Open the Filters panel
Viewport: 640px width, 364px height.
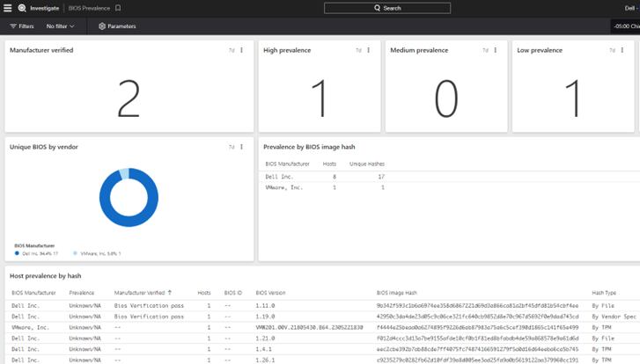(21, 26)
